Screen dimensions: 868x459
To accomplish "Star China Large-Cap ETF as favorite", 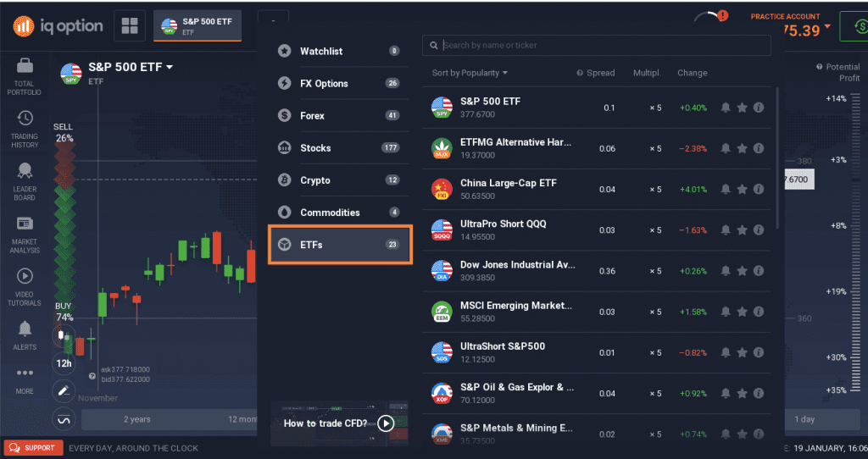I will [743, 189].
